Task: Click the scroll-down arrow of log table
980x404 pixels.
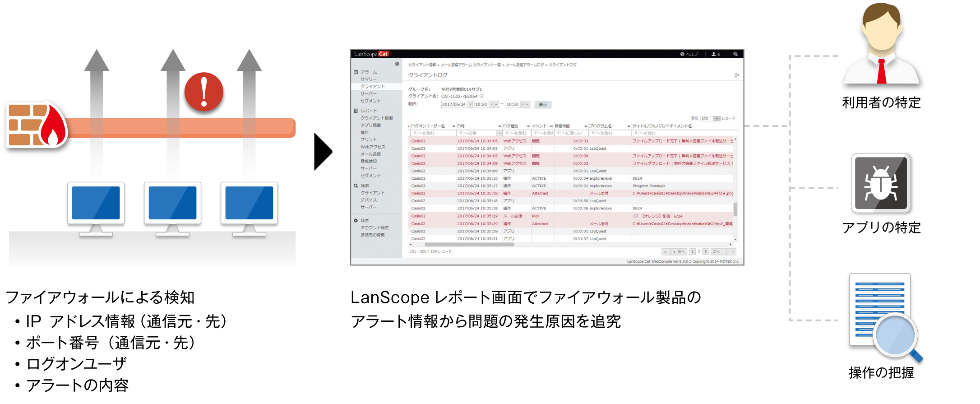Action: [735, 239]
